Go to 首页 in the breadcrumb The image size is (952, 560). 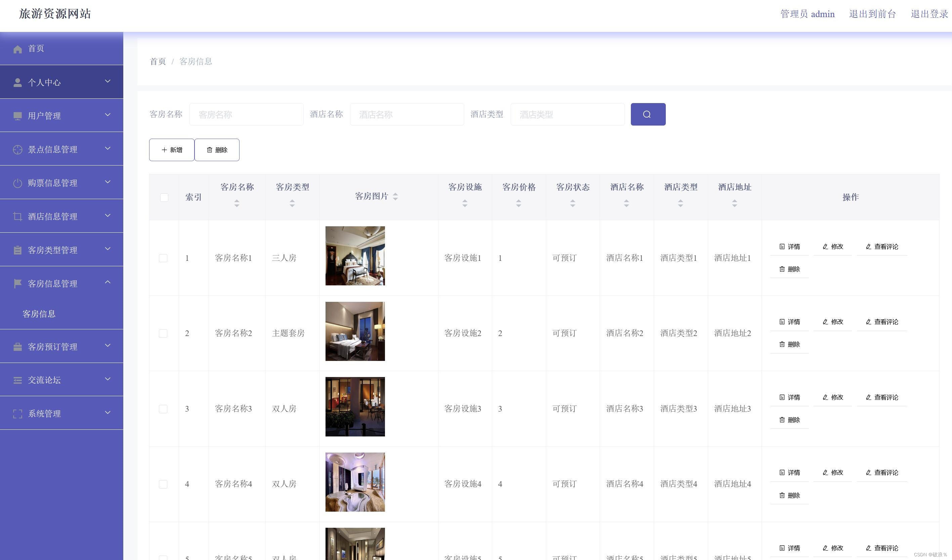(x=158, y=61)
